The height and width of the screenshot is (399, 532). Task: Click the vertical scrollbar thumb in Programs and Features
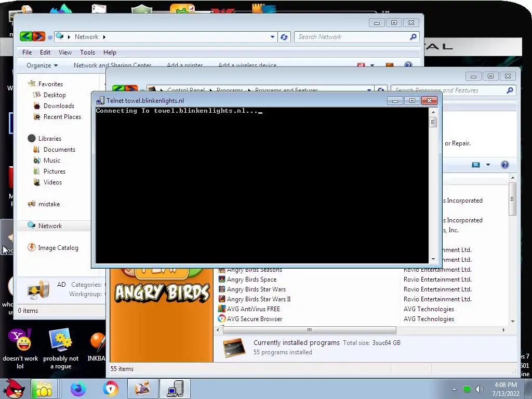pyautogui.click(x=512, y=199)
